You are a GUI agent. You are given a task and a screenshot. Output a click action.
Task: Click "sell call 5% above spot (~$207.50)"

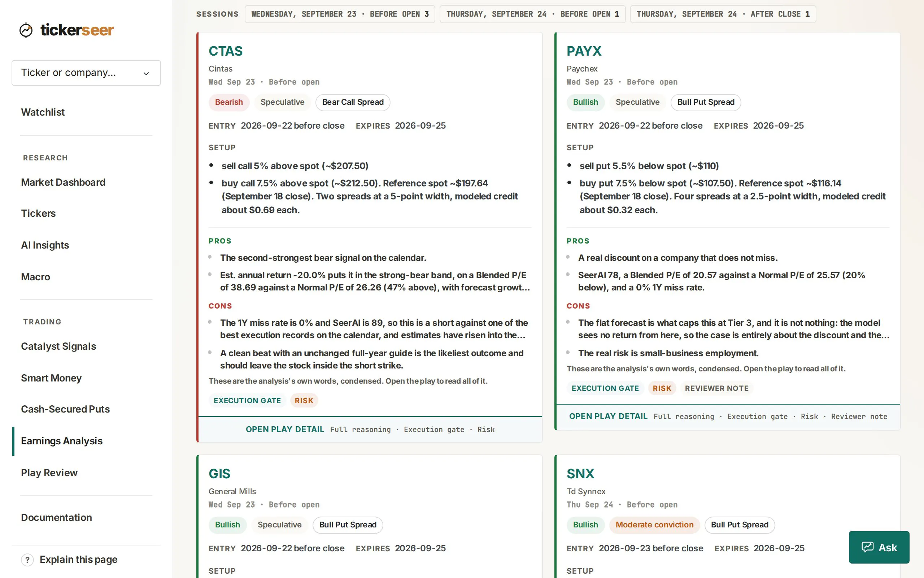tap(295, 166)
